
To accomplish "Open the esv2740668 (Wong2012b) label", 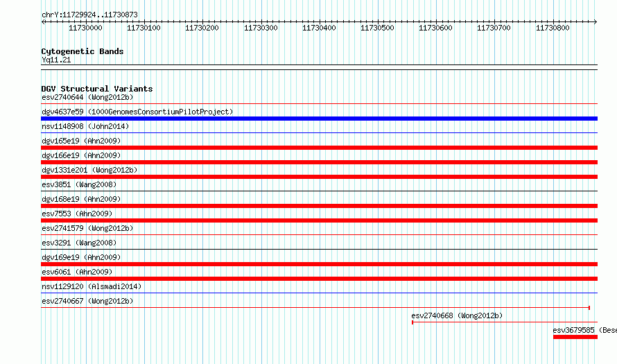I will tap(457, 315).
